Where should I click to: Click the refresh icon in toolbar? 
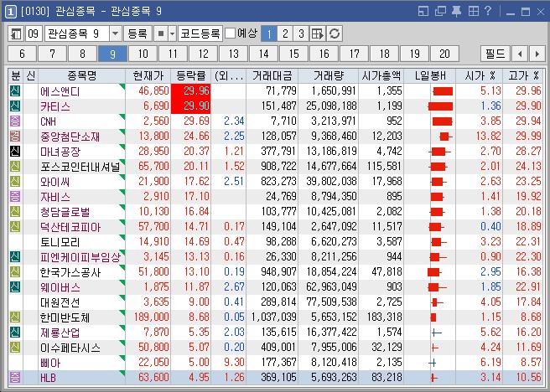tap(335, 34)
